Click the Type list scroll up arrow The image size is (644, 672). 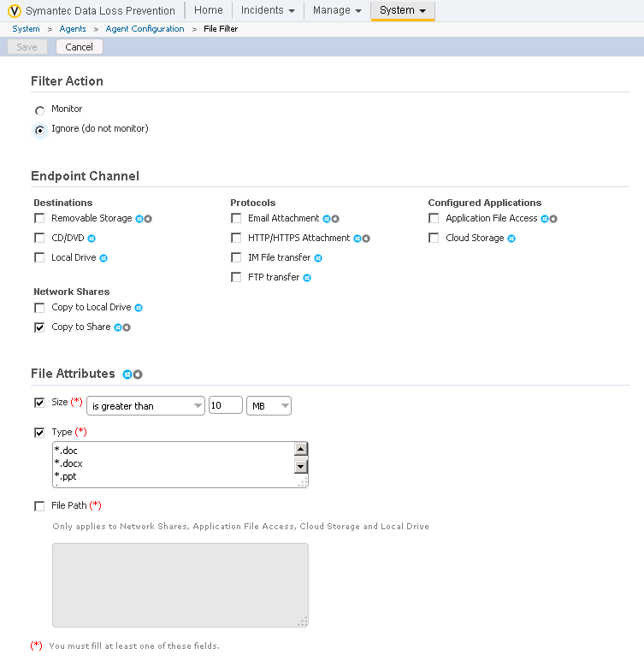click(301, 449)
